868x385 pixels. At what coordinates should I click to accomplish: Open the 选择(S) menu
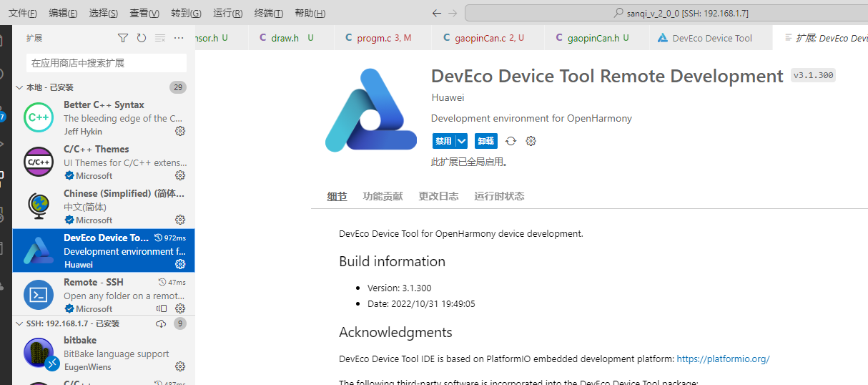pos(104,13)
